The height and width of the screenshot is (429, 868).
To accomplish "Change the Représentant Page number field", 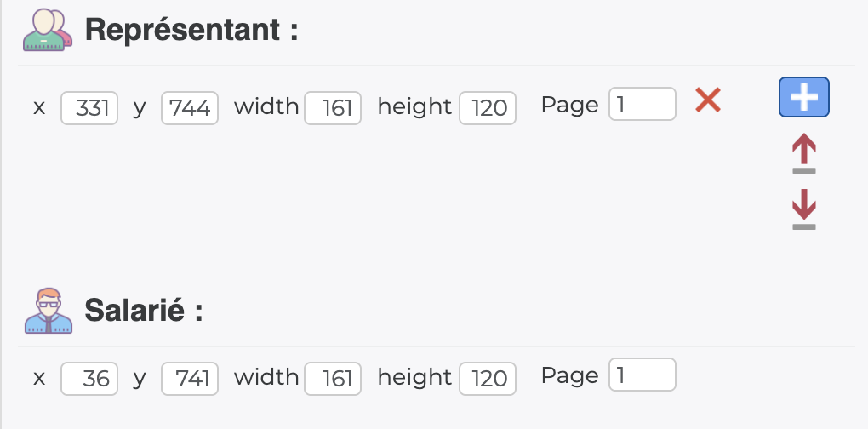I will pos(642,105).
